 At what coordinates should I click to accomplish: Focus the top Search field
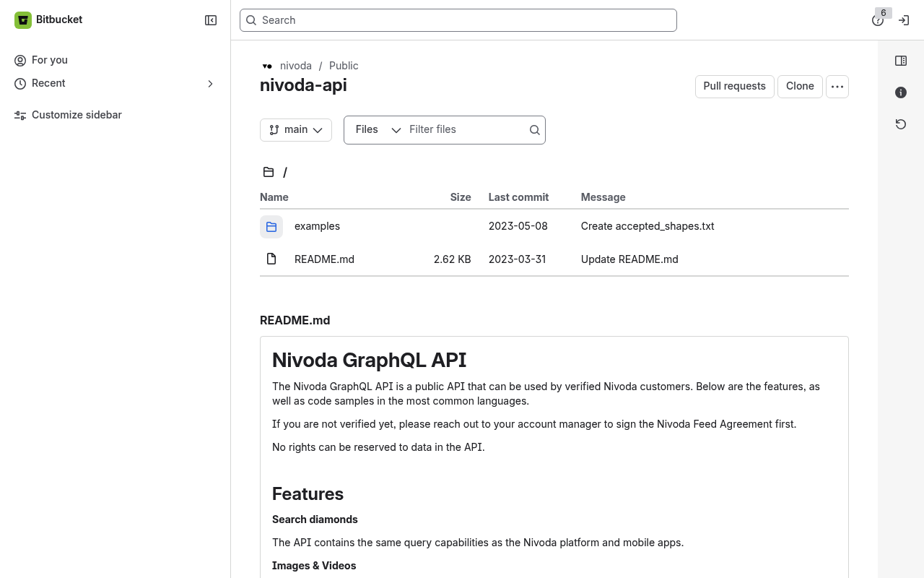click(458, 20)
